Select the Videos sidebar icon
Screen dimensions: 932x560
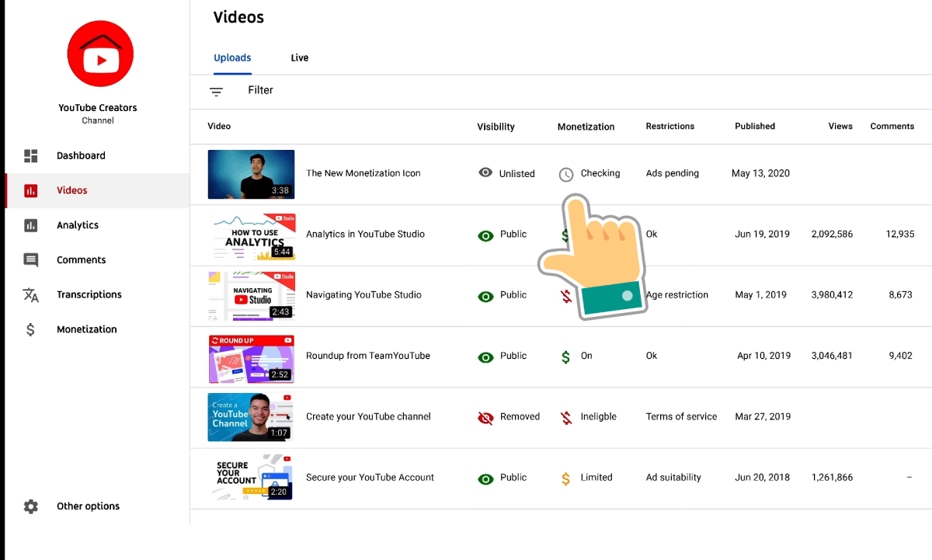(31, 190)
